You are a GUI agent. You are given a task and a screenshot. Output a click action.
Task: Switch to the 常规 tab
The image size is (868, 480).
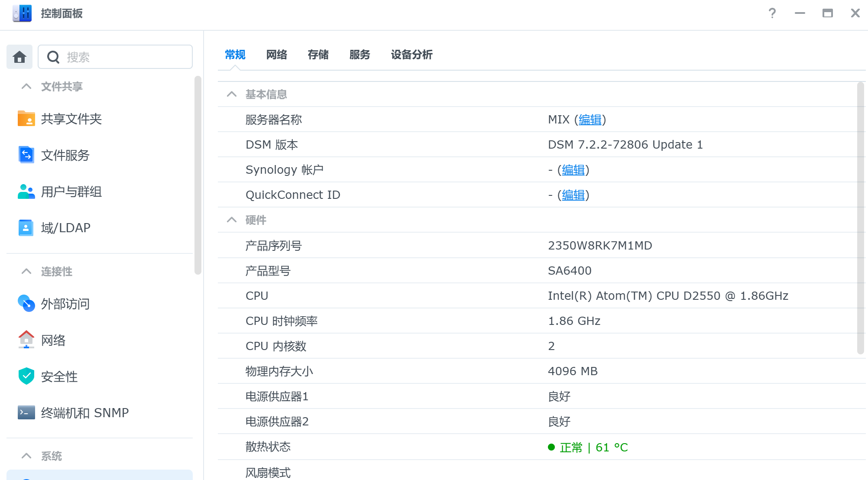pyautogui.click(x=235, y=55)
